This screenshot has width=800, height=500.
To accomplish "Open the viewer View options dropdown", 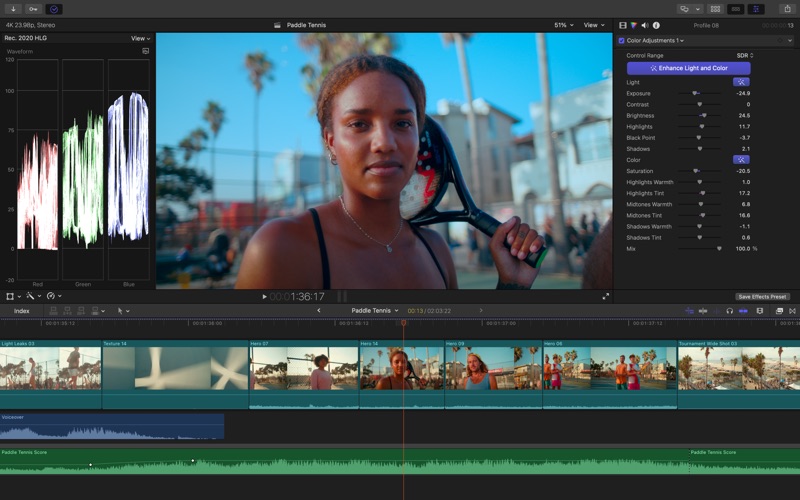I will pyautogui.click(x=594, y=25).
